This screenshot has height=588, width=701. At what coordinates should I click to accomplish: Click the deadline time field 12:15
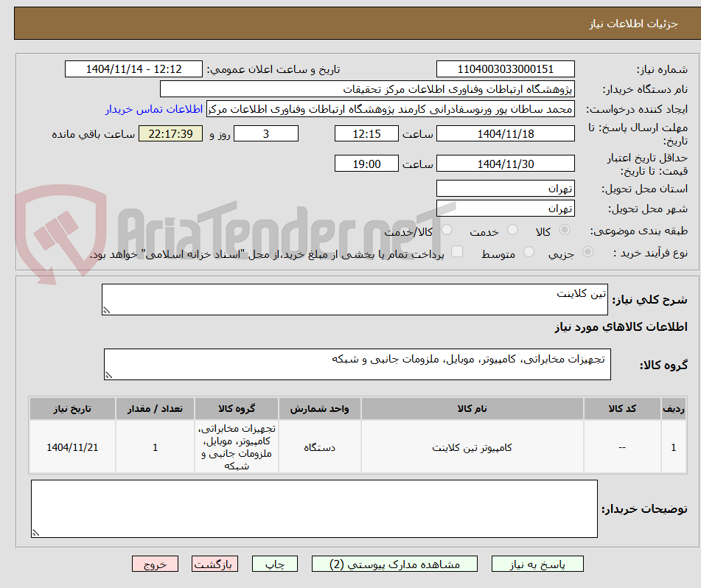click(366, 133)
